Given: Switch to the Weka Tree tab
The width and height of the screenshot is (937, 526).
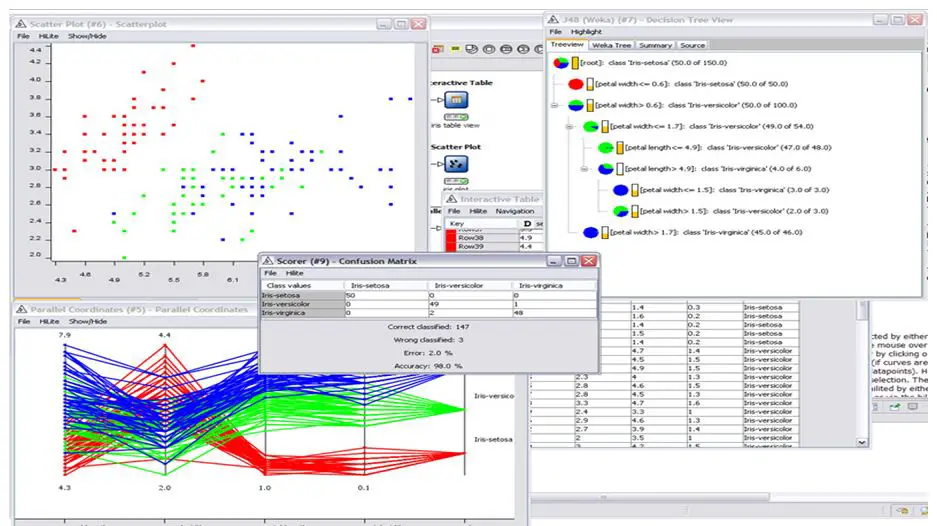Looking at the screenshot, I should [x=611, y=45].
